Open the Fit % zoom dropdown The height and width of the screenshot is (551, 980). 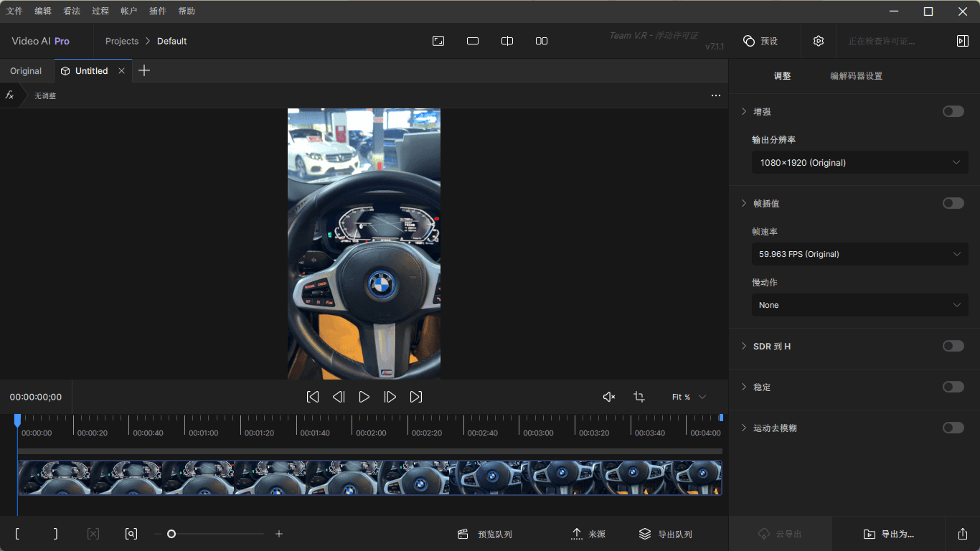(687, 396)
